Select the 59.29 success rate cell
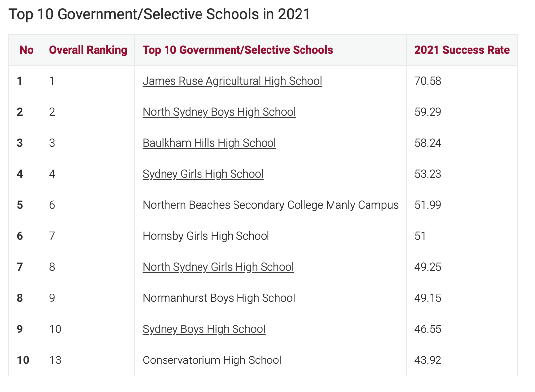This screenshot has width=535, height=392. pyautogui.click(x=428, y=112)
